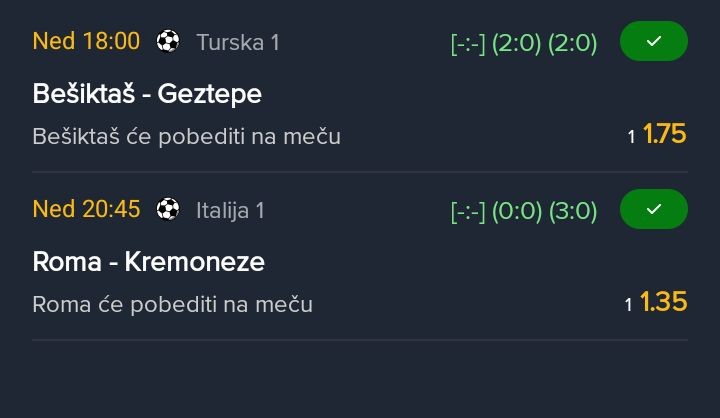This screenshot has height=418, width=720.
Task: Tap the green checkmark for Bešiktaš - Geztepe
Action: point(654,41)
